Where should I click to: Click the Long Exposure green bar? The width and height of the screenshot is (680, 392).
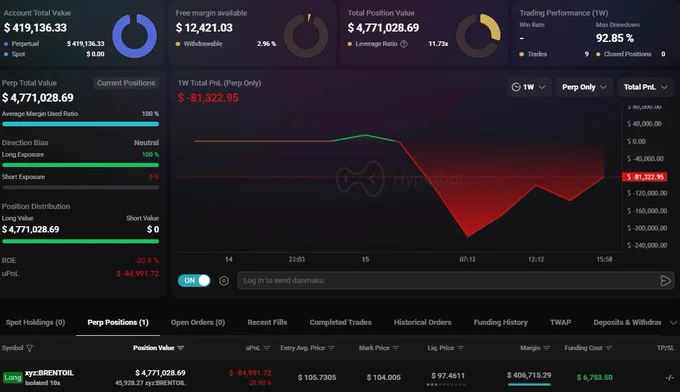(80, 165)
